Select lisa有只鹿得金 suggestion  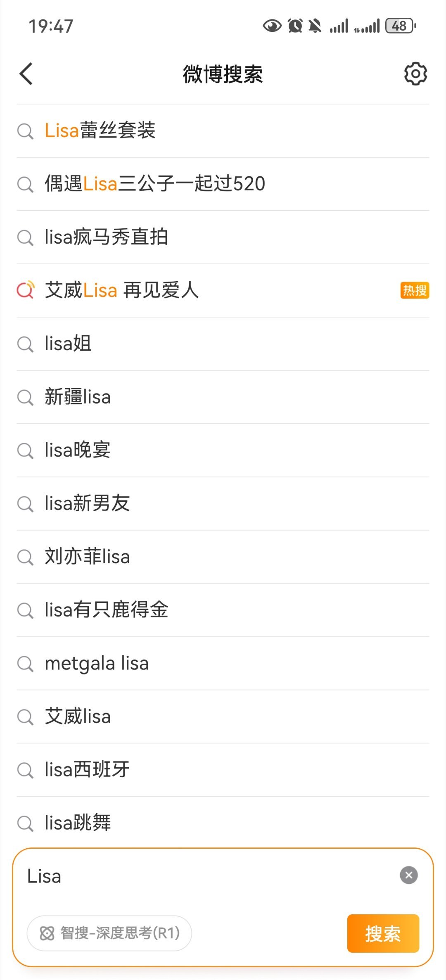pyautogui.click(x=223, y=610)
